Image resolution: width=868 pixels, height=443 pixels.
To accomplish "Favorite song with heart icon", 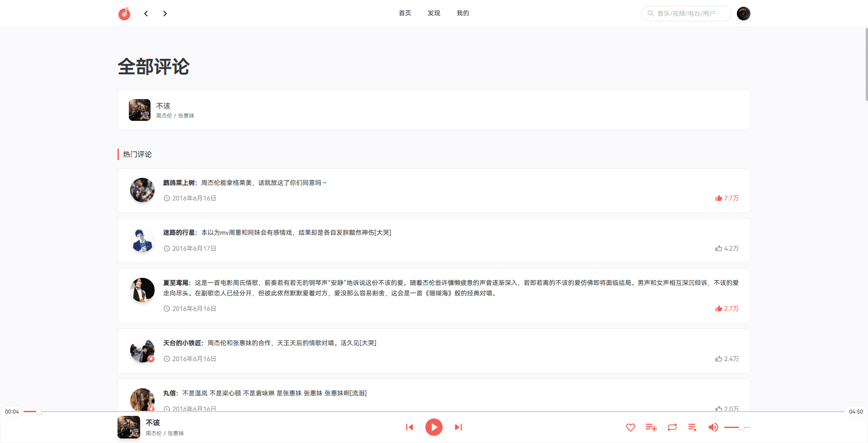I will pyautogui.click(x=631, y=427).
